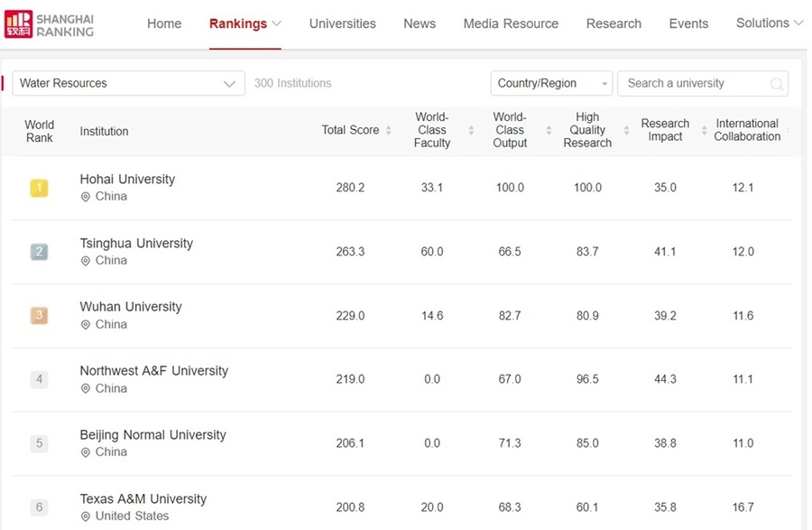Sort by High Quality Research arrows

click(626, 131)
